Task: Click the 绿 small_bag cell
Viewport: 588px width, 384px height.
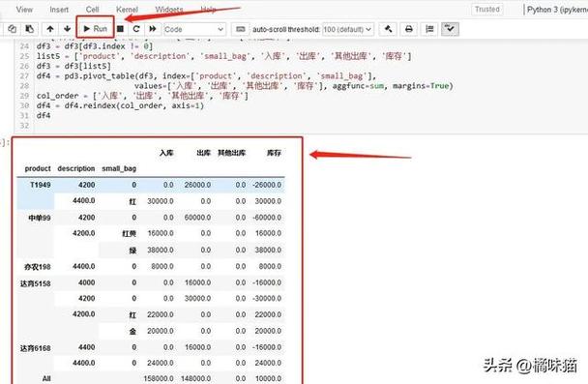Action: pos(132,251)
